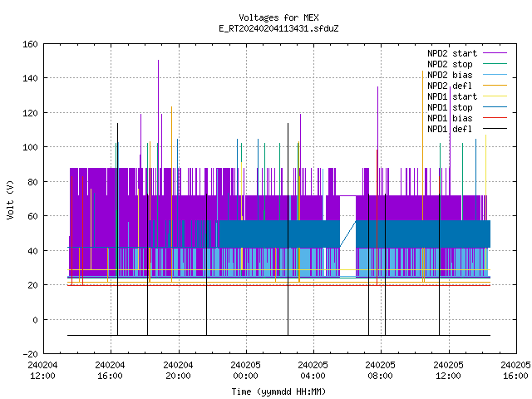
Task: Click the red NPD1 bias legend line
Action: coord(495,118)
